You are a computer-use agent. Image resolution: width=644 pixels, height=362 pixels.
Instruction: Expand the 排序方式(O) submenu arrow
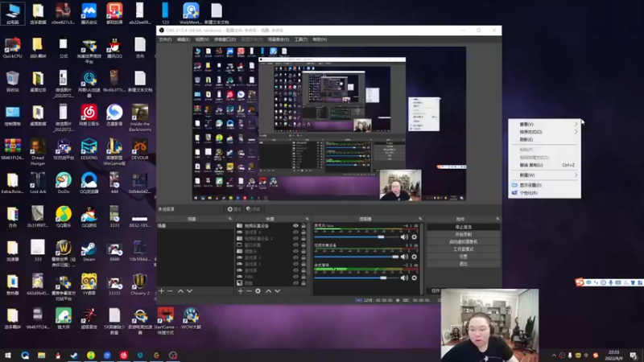[x=576, y=132]
